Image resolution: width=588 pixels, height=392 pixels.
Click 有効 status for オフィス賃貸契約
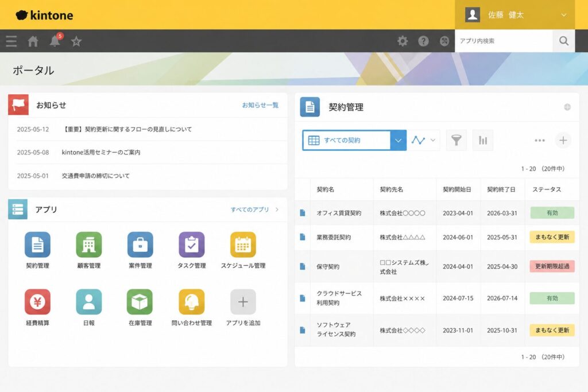click(552, 213)
